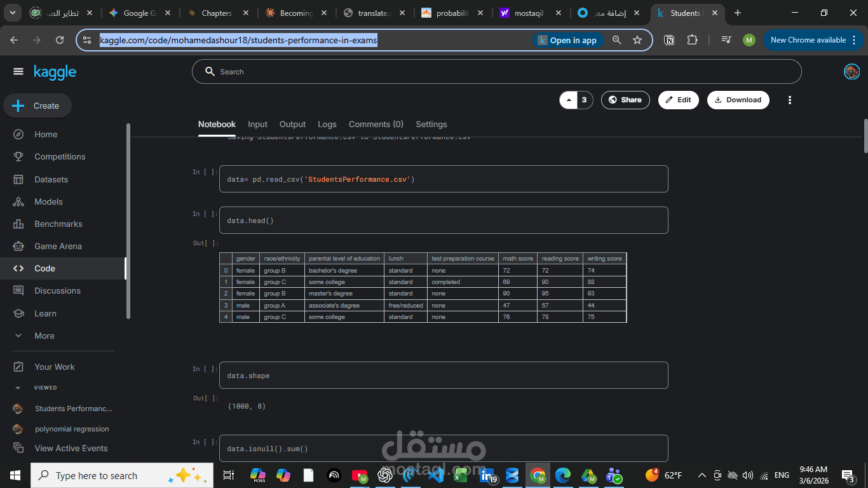868x488 pixels.
Task: Click the page vertical scrollbar
Action: point(865,136)
